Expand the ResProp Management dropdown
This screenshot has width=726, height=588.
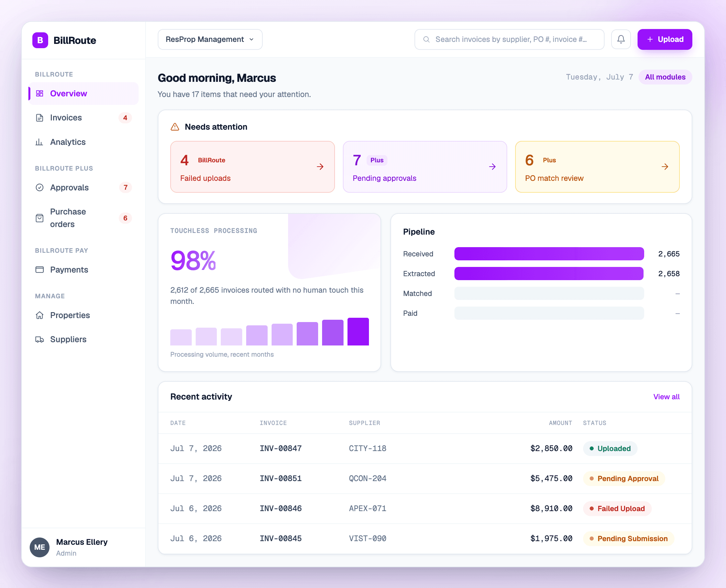click(x=210, y=39)
